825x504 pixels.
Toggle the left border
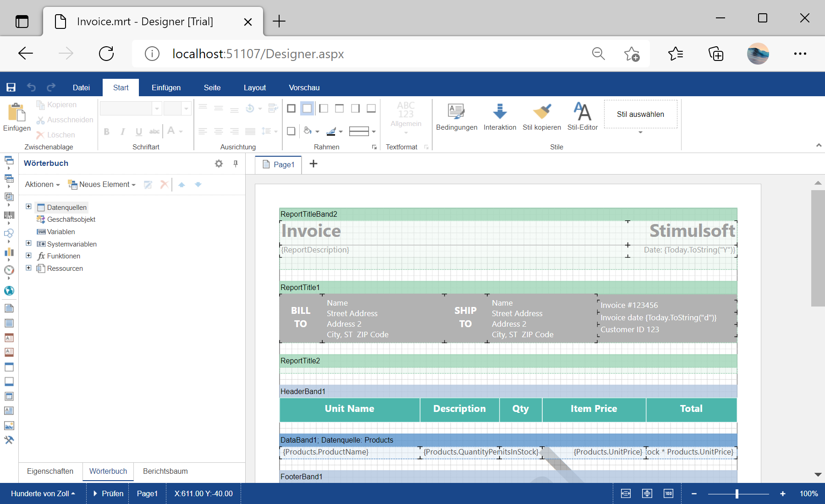(x=324, y=109)
